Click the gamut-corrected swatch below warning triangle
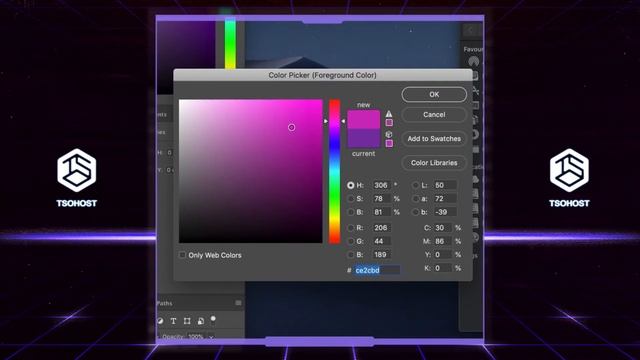Image resolution: width=640 pixels, height=360 pixels. click(389, 122)
